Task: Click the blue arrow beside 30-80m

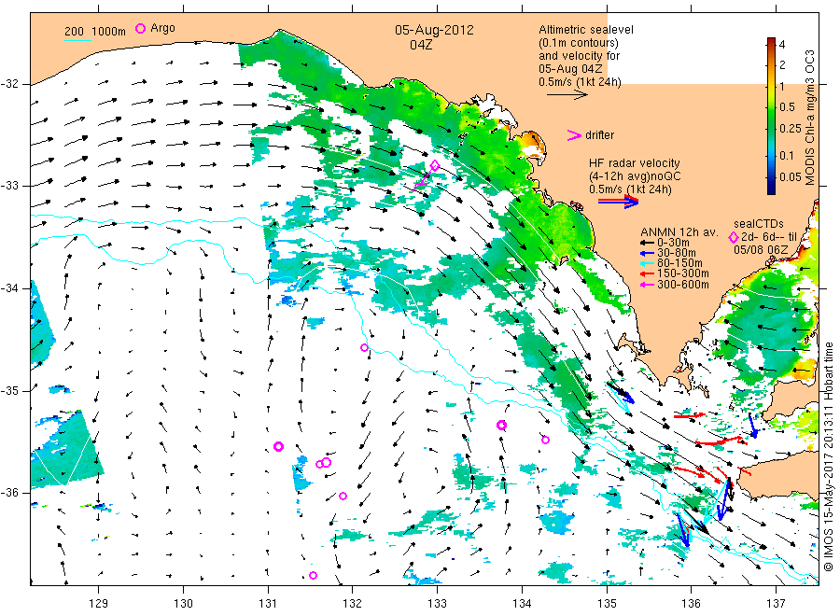Action: click(647, 253)
